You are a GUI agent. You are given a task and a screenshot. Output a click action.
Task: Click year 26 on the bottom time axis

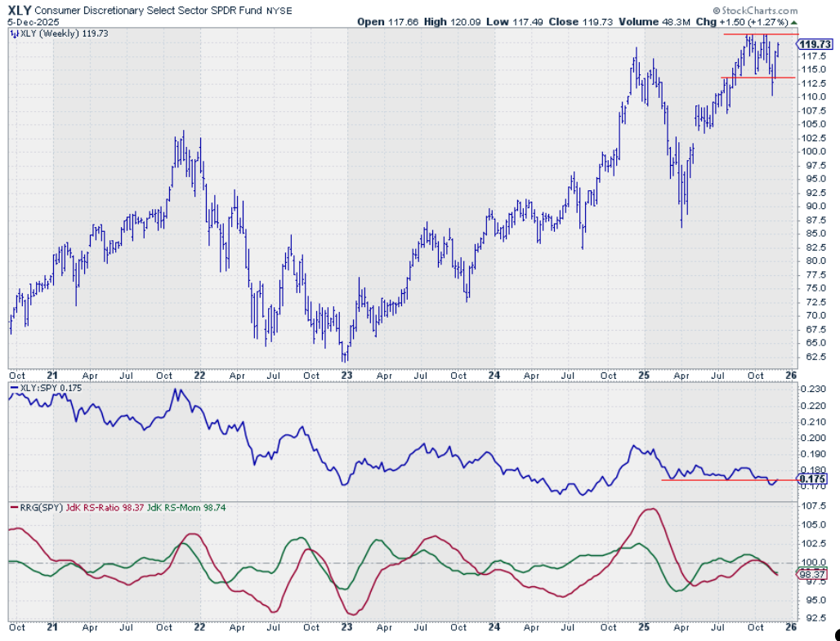(791, 627)
